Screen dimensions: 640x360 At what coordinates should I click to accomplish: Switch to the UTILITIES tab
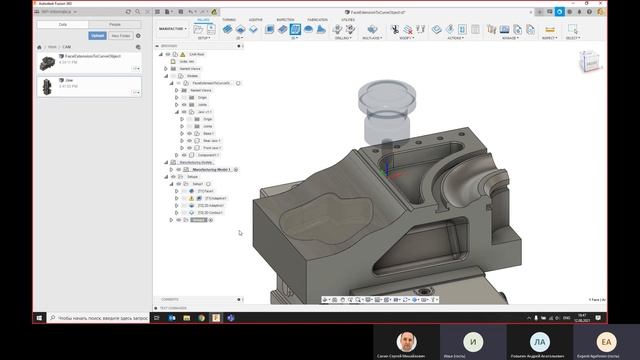point(348,20)
